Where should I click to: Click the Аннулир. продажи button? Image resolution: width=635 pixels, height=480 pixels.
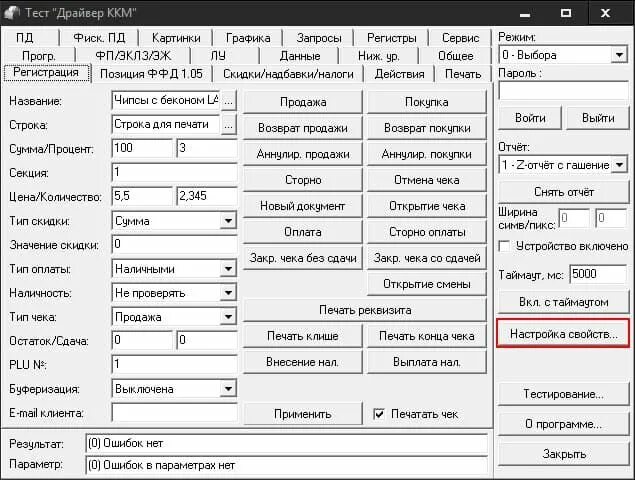[303, 154]
